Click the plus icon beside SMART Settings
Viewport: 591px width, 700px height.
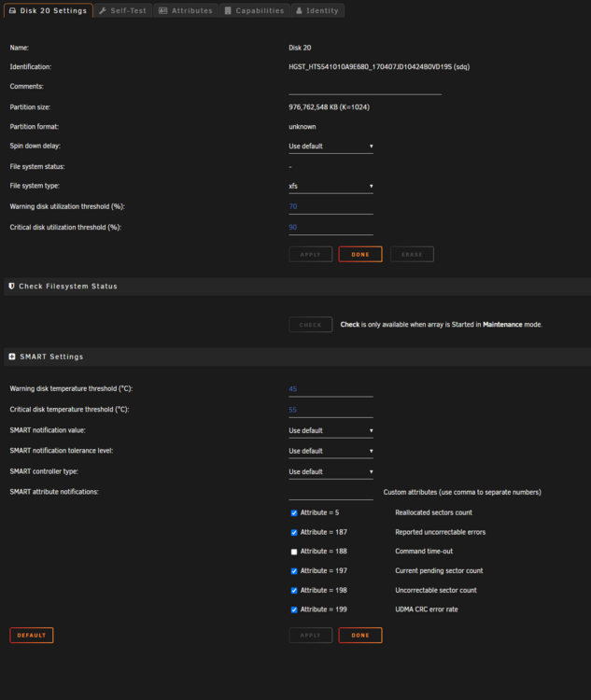(x=12, y=357)
